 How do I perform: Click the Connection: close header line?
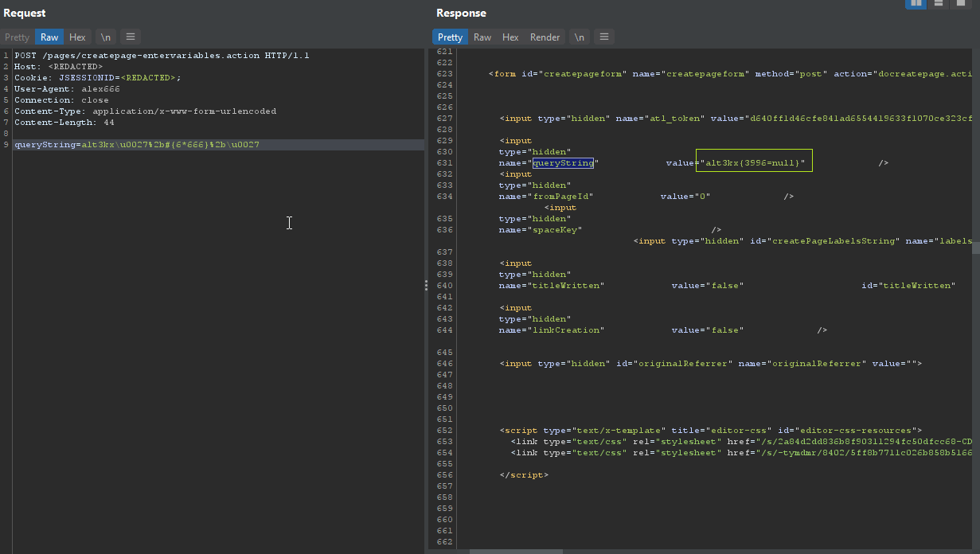pos(61,100)
